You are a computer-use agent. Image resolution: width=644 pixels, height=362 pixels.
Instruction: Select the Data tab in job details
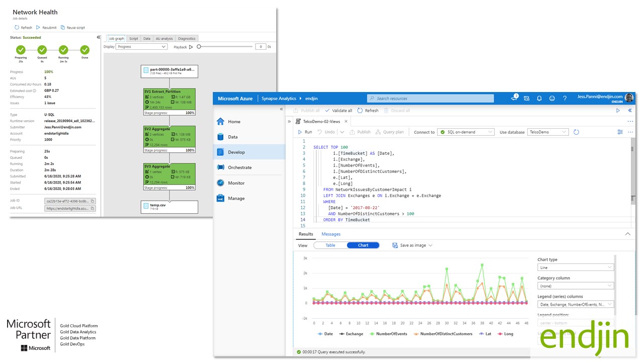click(146, 38)
